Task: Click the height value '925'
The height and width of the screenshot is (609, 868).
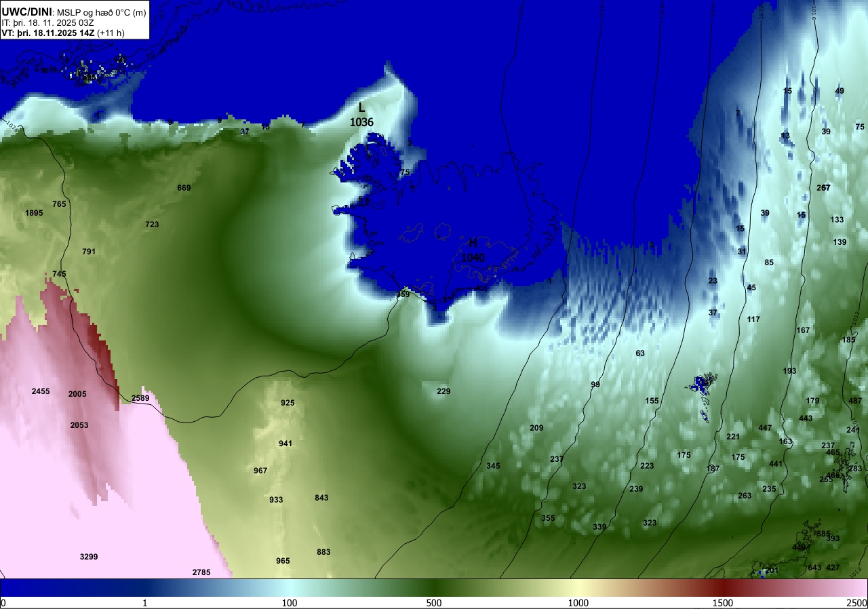Action: click(288, 403)
